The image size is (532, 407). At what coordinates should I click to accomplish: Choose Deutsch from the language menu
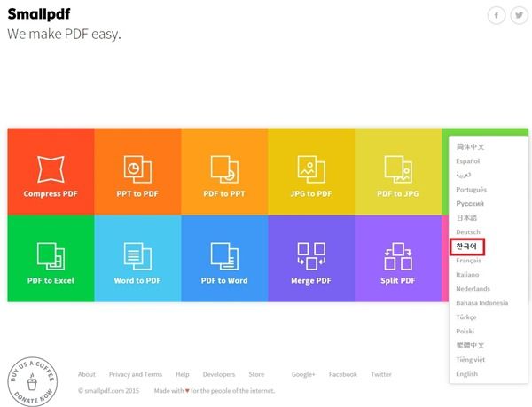click(468, 232)
